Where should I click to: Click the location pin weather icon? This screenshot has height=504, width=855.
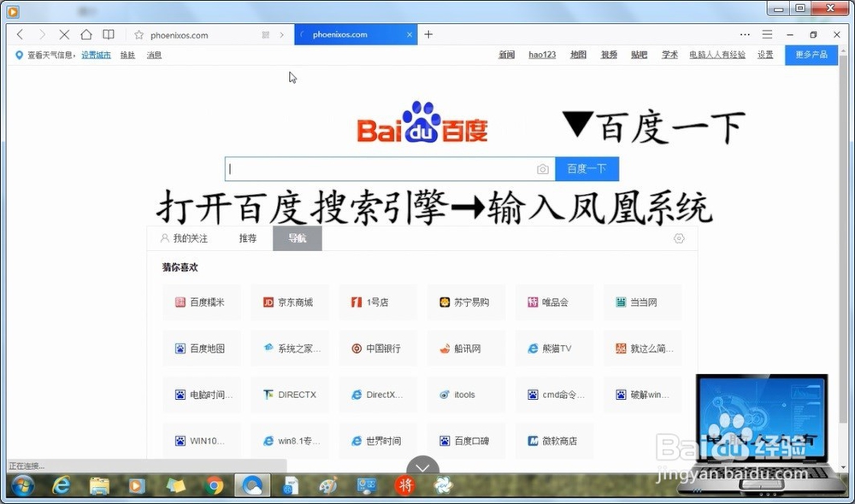point(19,55)
